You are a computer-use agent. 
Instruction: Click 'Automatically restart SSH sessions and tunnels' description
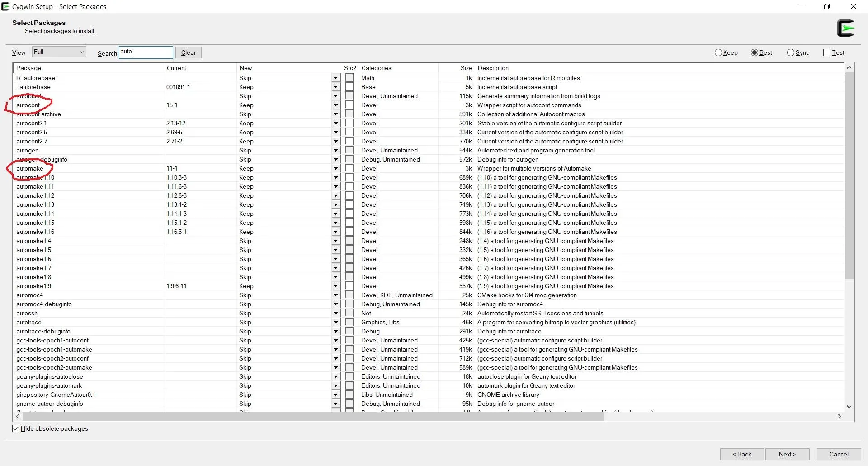540,313
